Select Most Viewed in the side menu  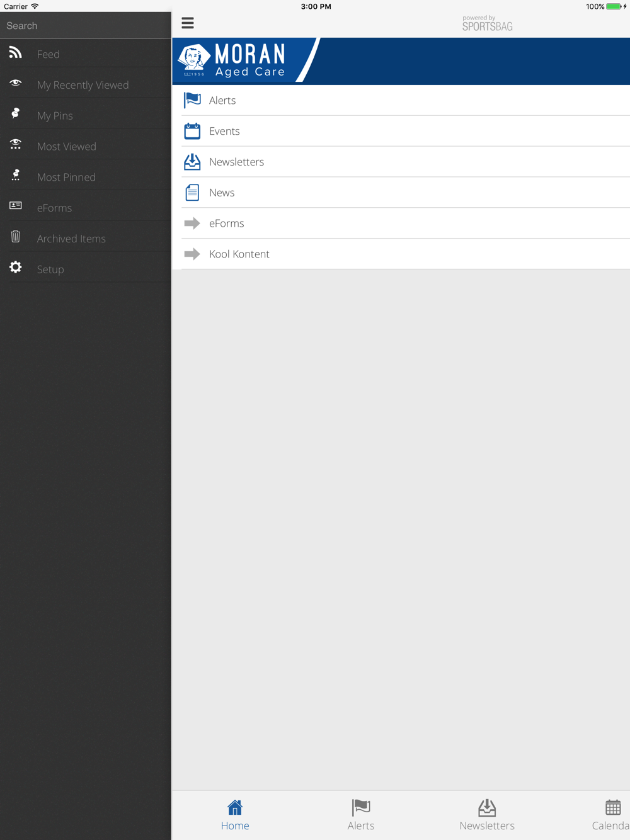click(67, 147)
